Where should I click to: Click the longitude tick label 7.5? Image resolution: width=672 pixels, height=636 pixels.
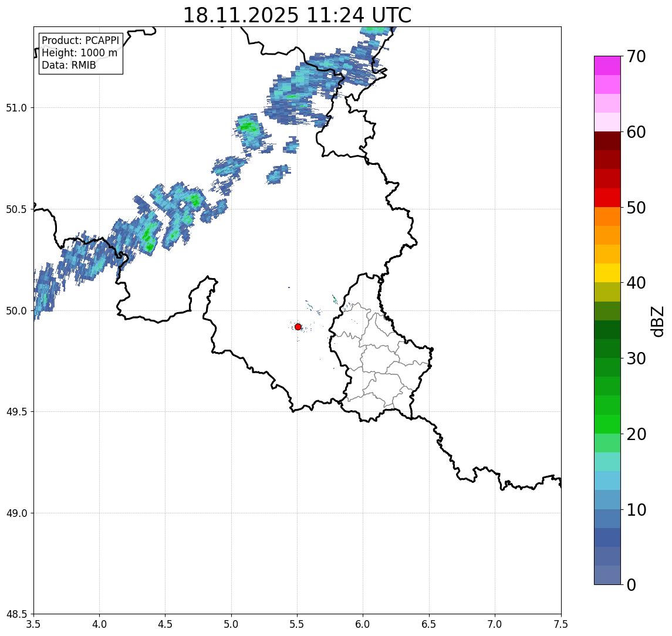(x=561, y=624)
